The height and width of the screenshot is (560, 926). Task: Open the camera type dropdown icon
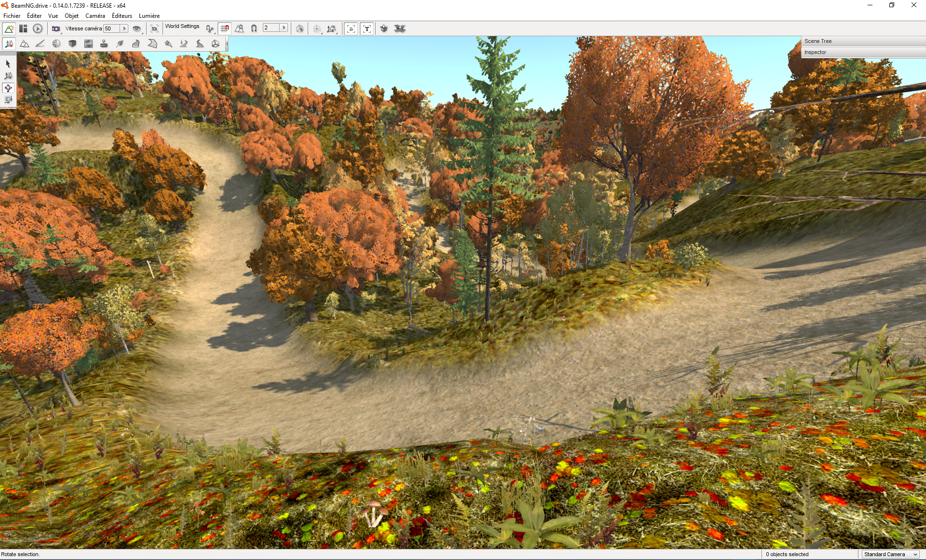click(56, 29)
